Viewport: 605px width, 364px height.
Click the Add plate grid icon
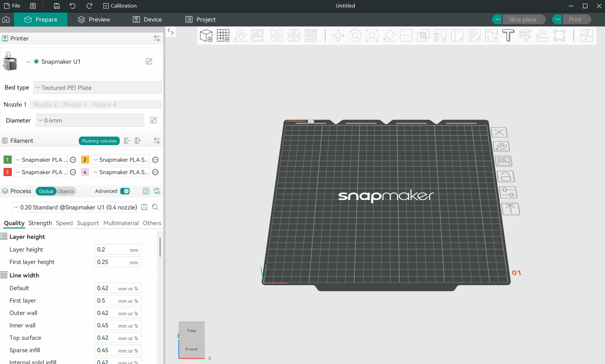(223, 35)
